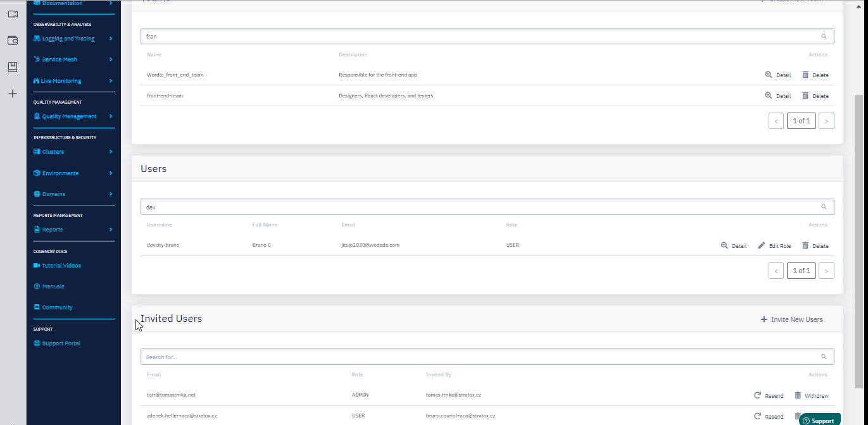Go to previous page of Users table
The image size is (868, 425).
[x=776, y=271]
